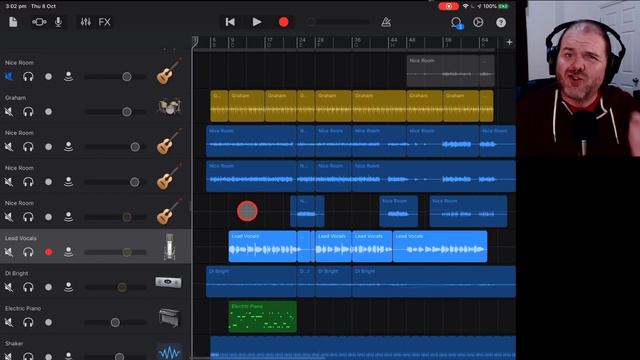Click bar 36 marker in the ruler
The image size is (640, 360).
point(357,41)
